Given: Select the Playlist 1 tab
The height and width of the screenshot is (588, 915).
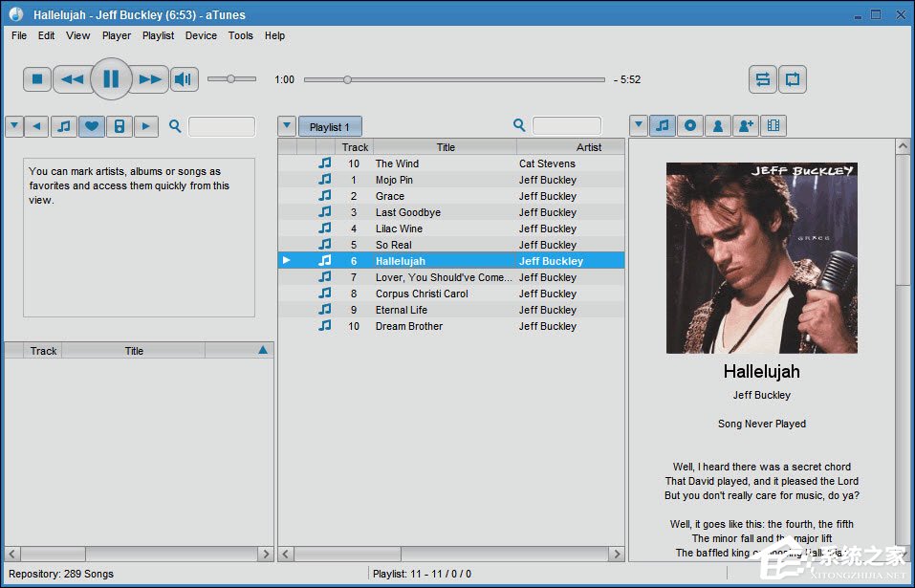Looking at the screenshot, I should tap(330, 127).
